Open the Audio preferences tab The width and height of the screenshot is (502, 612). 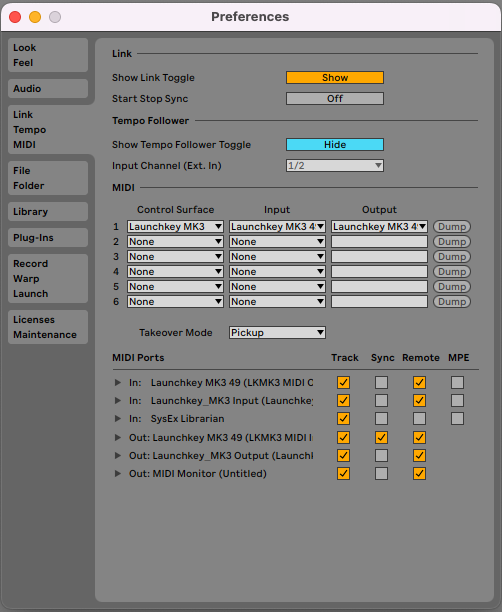pos(48,89)
